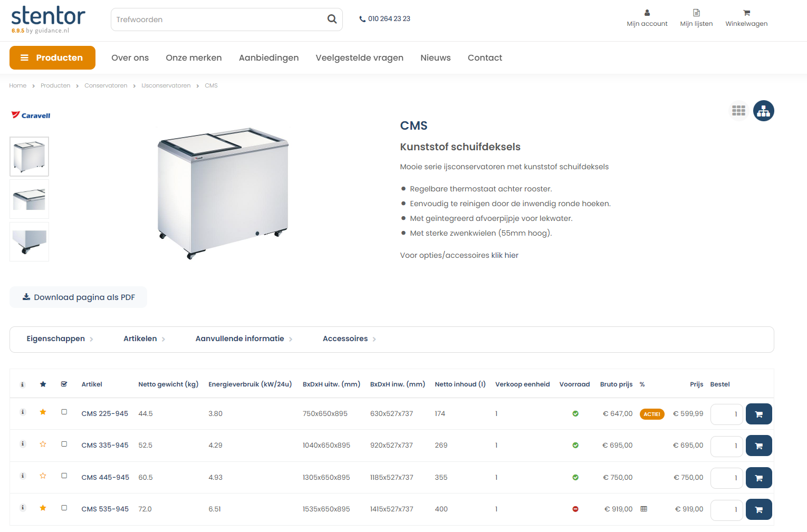Open Veelgestelde vragen menu item

[359, 57]
